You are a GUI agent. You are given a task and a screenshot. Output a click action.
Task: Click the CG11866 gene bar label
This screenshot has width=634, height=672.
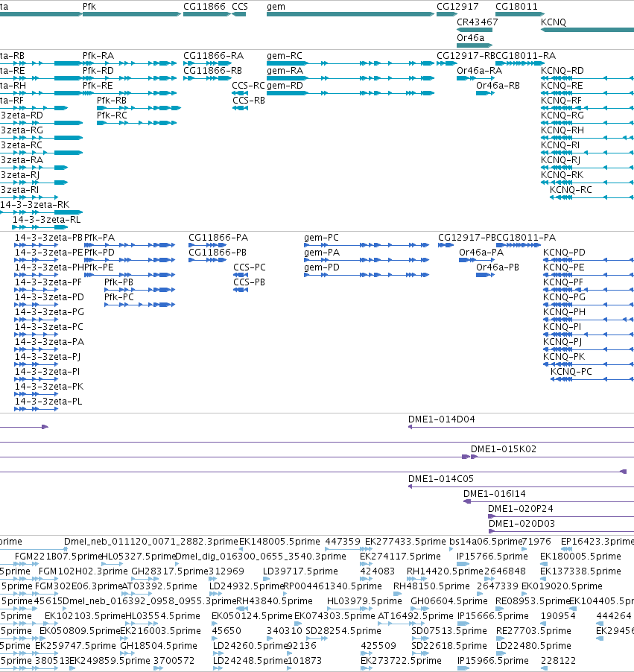coord(204,7)
